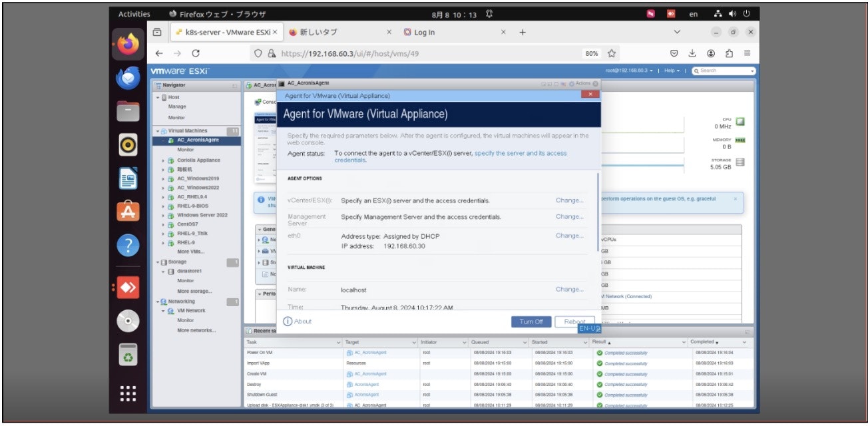This screenshot has width=868, height=426.
Task: Click Change for eth0 network settings
Action: tap(570, 236)
